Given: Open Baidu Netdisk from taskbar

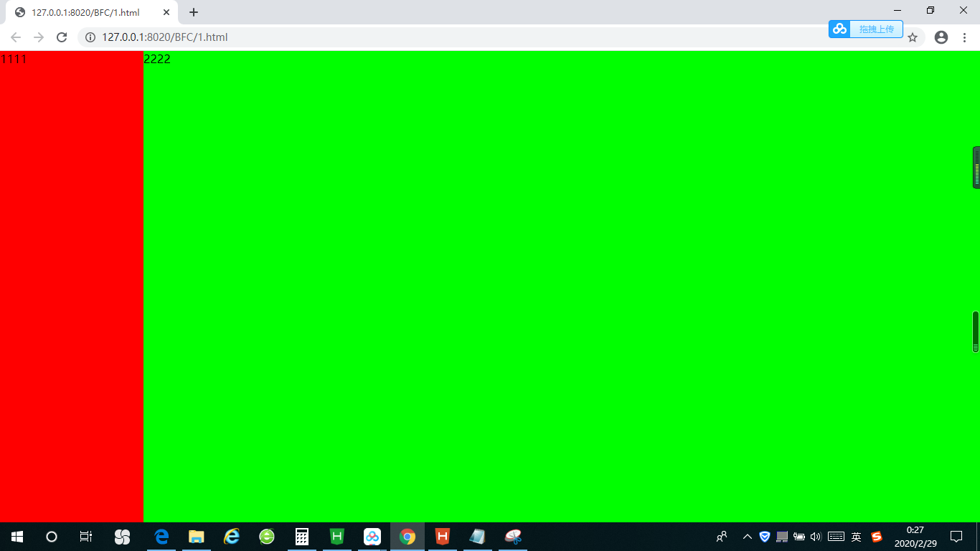Looking at the screenshot, I should tap(372, 537).
